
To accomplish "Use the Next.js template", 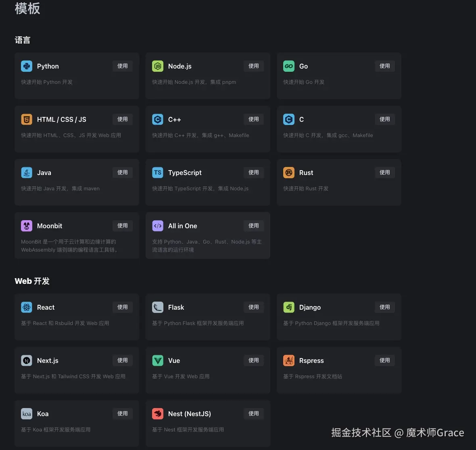I will tap(123, 360).
